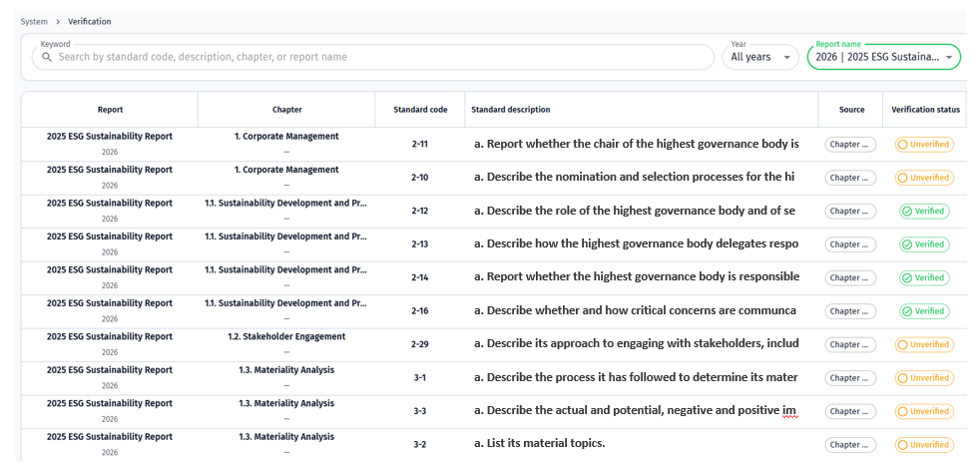Click Verified status badge for 2-12

[x=924, y=212]
